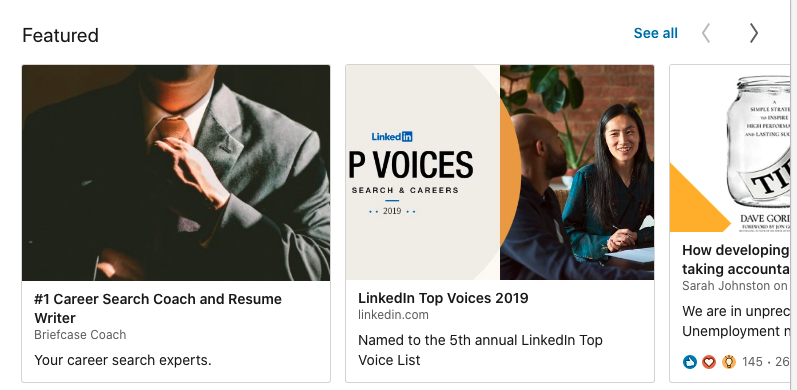The width and height of the screenshot is (797, 390).
Task: Click the red heart reaction icon
Action: [709, 362]
